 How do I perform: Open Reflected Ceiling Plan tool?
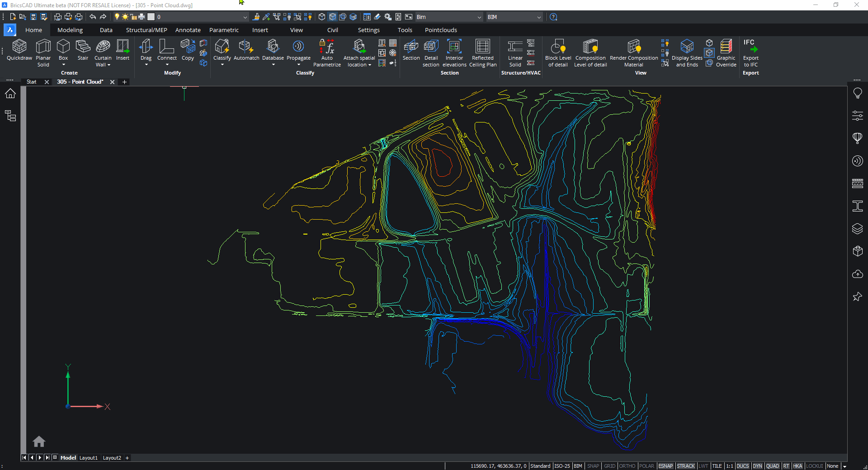[x=483, y=53]
